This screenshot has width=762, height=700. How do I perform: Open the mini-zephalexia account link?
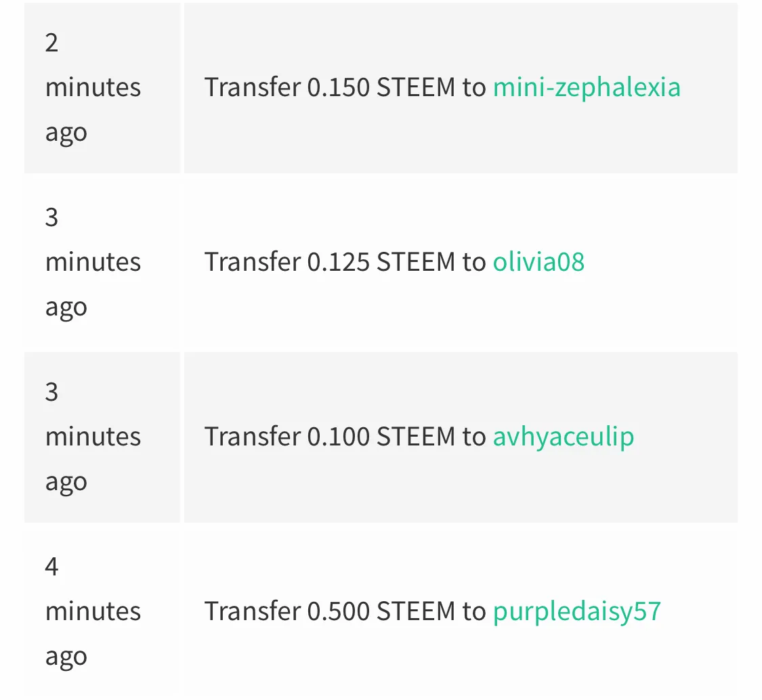[x=587, y=88]
